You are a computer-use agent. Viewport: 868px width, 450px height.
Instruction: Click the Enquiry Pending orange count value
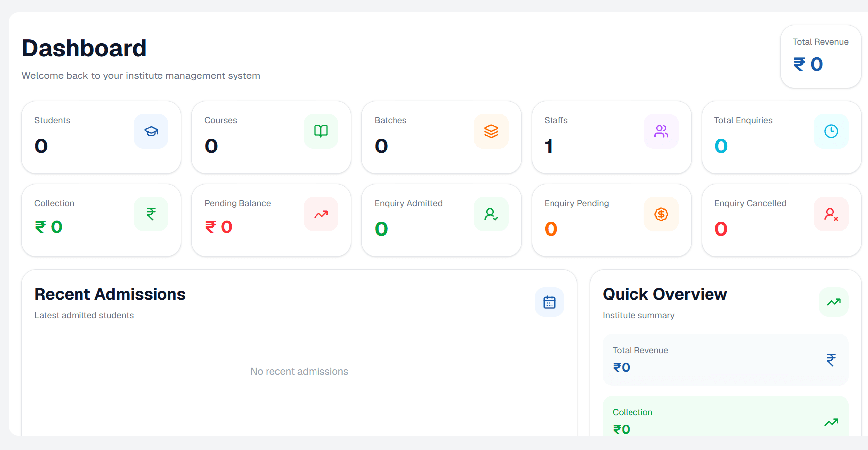point(551,229)
